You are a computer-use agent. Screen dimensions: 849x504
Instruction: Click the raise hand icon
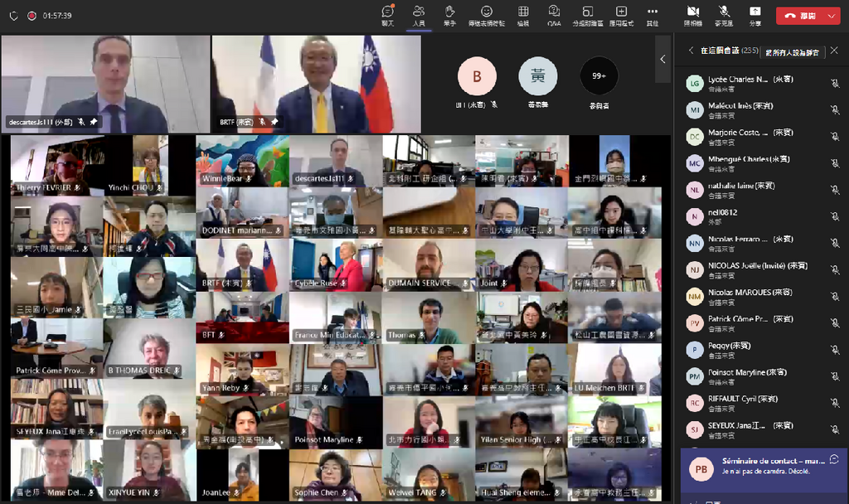450,14
